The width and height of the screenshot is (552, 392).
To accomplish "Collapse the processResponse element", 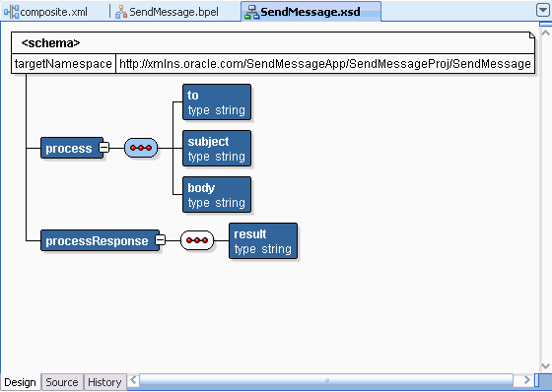I will [x=160, y=240].
